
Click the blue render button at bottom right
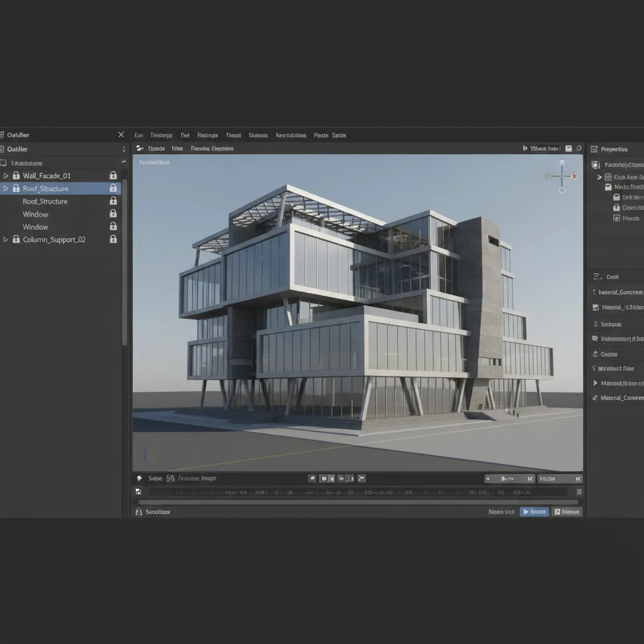coord(534,511)
